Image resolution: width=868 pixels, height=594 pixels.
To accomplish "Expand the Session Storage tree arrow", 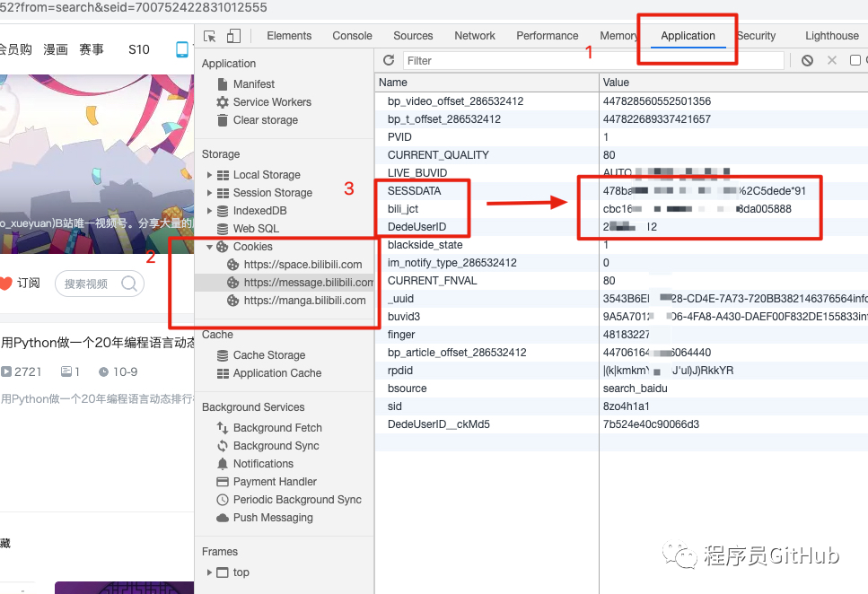I will tap(209, 193).
